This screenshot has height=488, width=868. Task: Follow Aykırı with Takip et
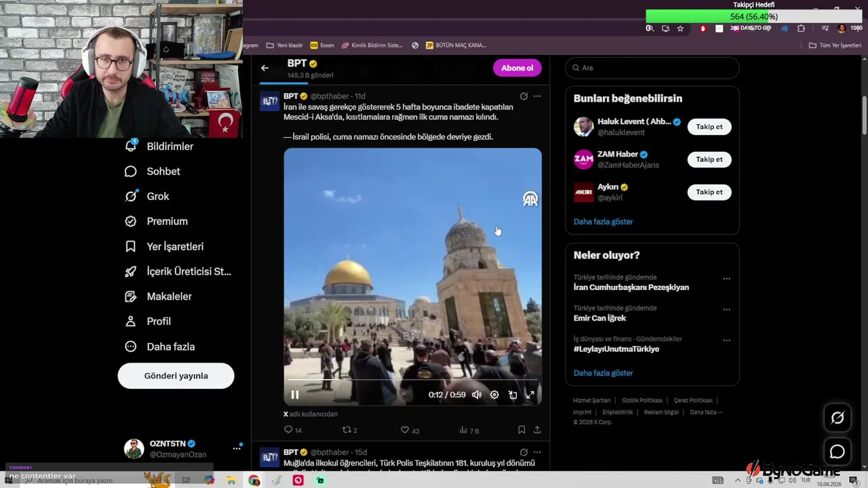click(x=709, y=192)
